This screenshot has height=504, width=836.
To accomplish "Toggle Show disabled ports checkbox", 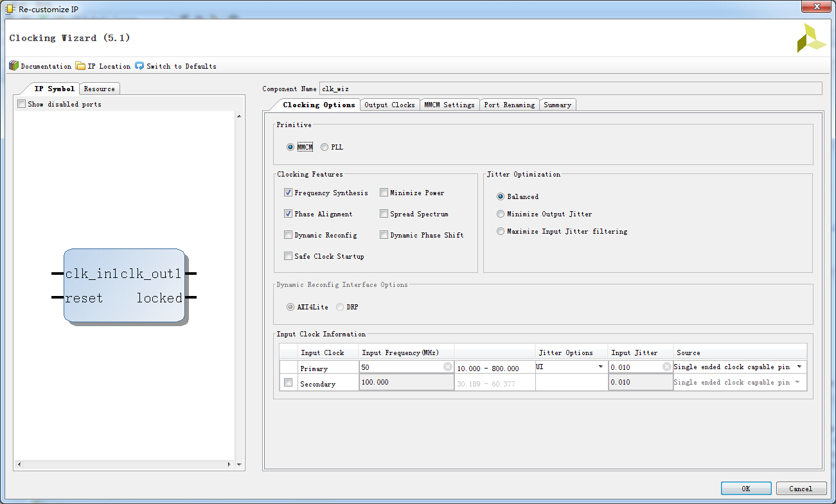I will tap(22, 104).
